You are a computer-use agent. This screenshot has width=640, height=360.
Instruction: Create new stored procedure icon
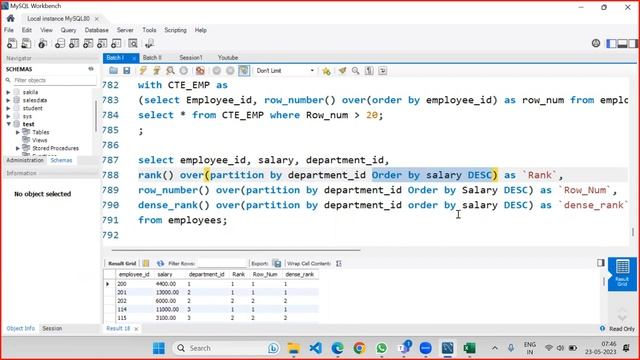(x=102, y=43)
